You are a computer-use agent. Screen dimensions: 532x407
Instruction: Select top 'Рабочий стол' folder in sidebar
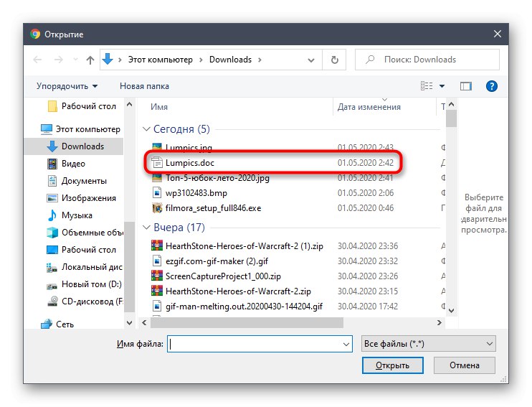tap(82, 106)
